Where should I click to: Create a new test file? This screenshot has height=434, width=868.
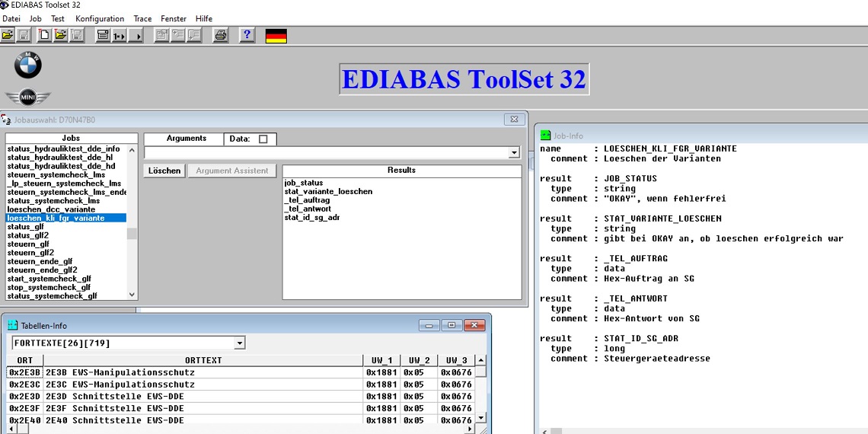click(x=43, y=36)
